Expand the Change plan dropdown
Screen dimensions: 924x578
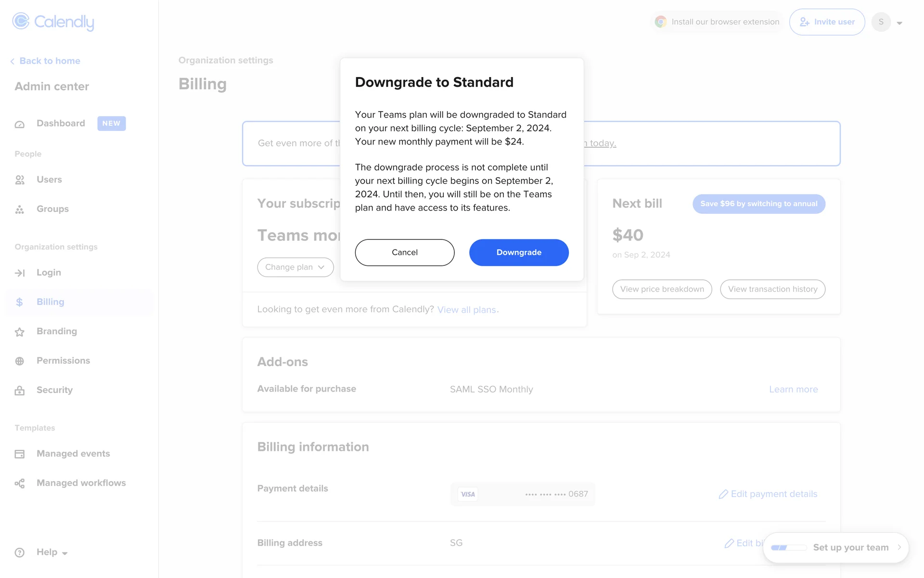pyautogui.click(x=295, y=267)
